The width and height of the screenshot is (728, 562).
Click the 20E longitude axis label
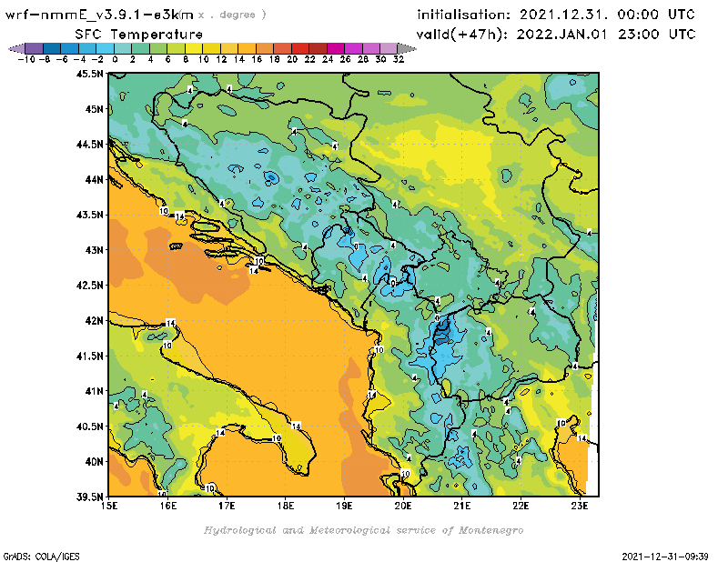coord(403,506)
